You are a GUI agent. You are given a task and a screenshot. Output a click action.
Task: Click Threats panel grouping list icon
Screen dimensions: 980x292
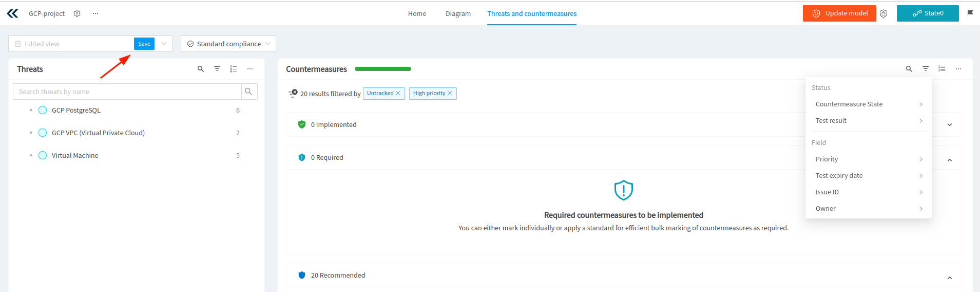pyautogui.click(x=234, y=69)
